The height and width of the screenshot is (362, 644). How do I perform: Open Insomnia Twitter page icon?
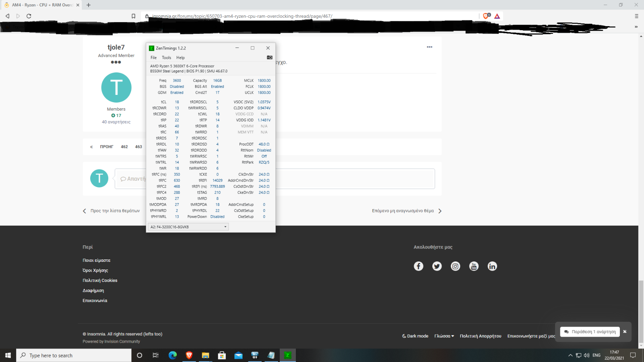coord(437,266)
